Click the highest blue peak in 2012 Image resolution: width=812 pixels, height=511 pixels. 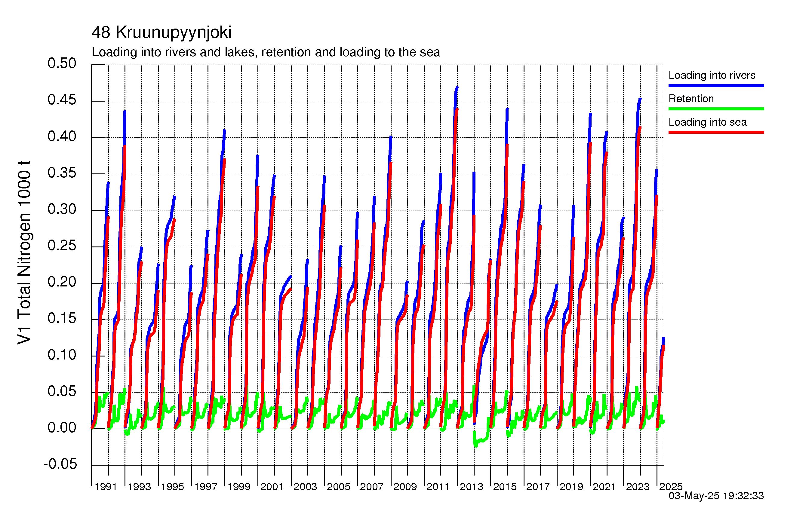[x=457, y=87]
